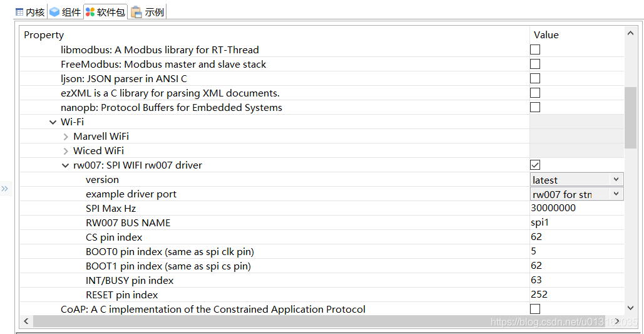Select the BOOT1 pin index label
Image resolution: width=644 pixels, height=334 pixels.
(x=168, y=266)
